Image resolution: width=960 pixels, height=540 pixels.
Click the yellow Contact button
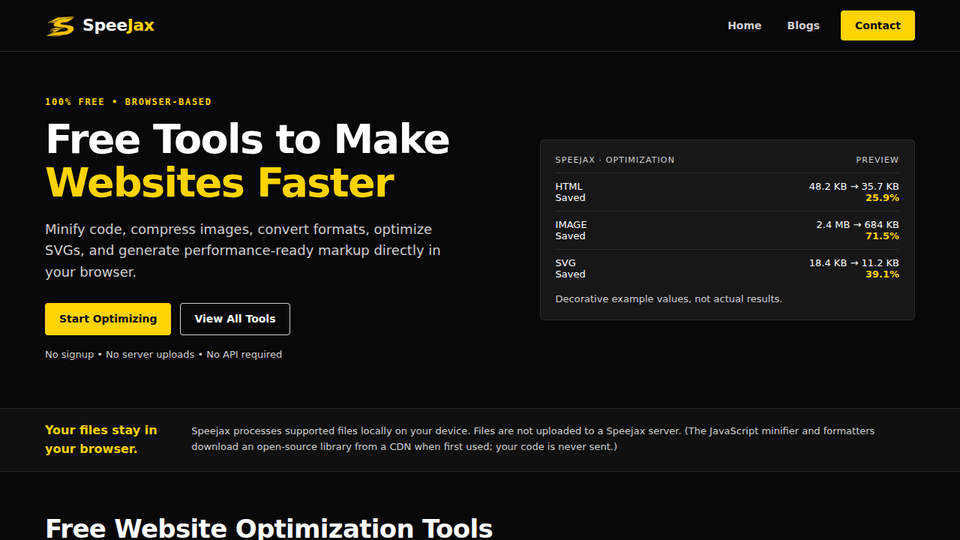tap(877, 26)
